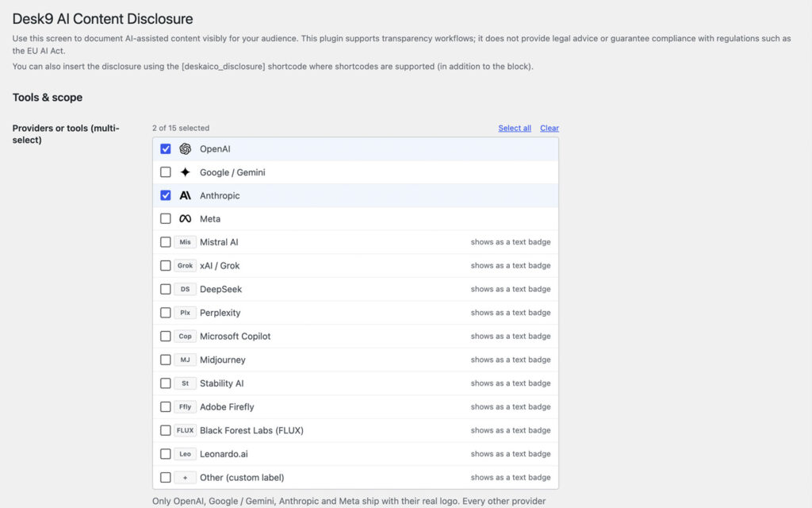Uncheck the OpenAI checkbox
The width and height of the screenshot is (812, 508).
165,148
